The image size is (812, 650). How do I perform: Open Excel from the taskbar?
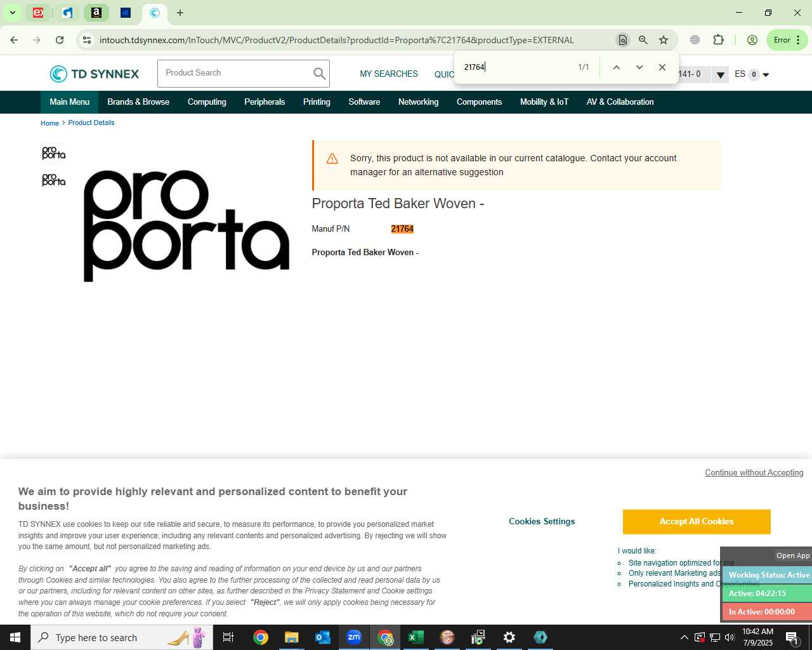(x=416, y=637)
